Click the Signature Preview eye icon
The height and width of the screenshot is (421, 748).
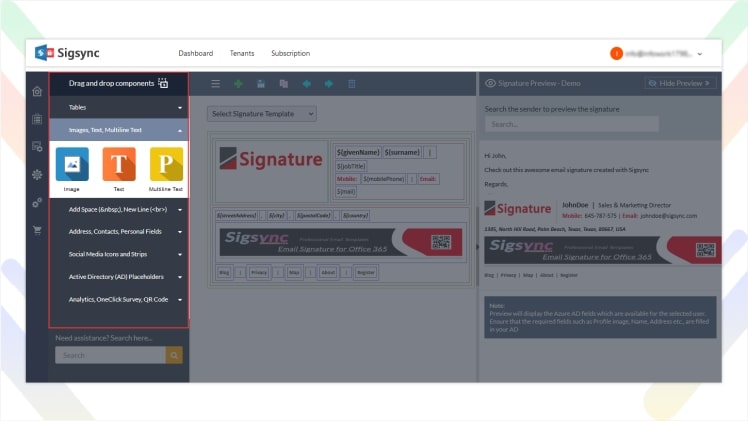[x=490, y=83]
